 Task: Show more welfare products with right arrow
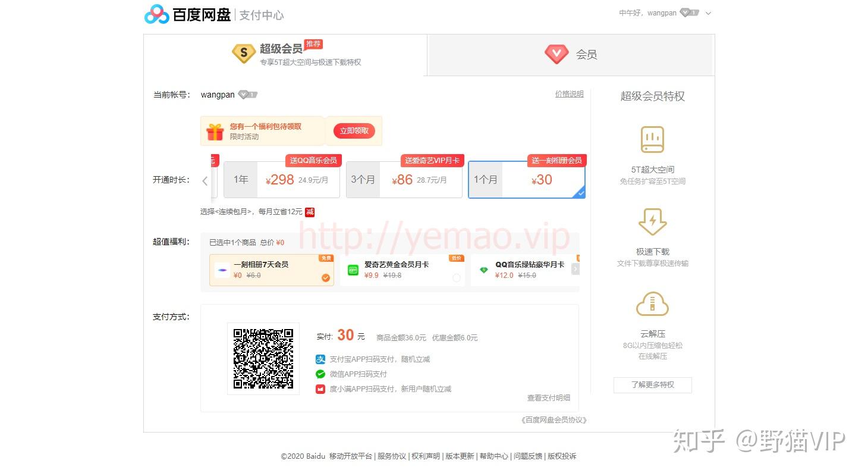(x=575, y=270)
